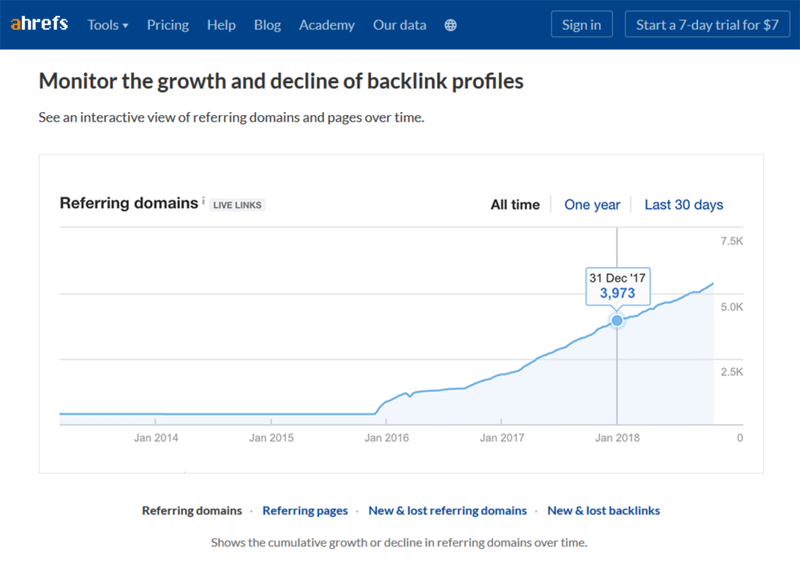Click the Jan 2015 axis label
Screen dimensions: 800x572
pos(271,438)
